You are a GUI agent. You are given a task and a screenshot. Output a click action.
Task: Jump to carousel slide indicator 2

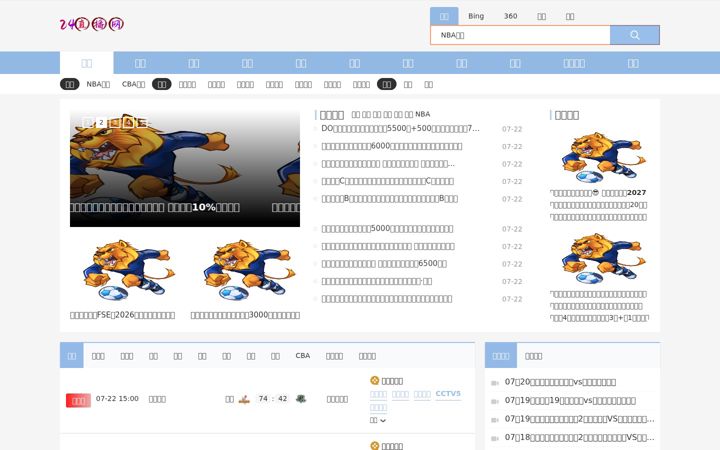[x=101, y=122]
